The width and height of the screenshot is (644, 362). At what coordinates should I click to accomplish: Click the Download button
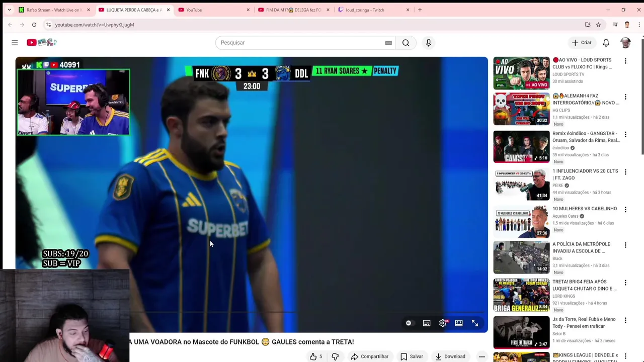point(450,356)
